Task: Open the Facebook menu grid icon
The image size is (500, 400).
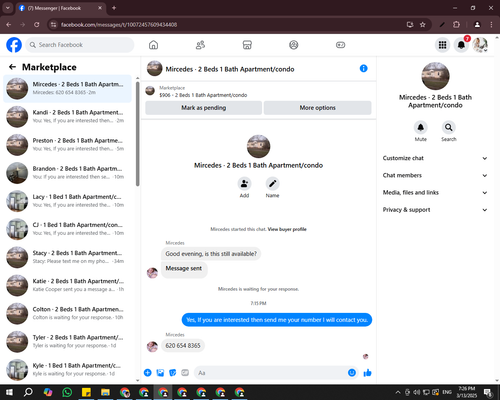Action: point(442,45)
